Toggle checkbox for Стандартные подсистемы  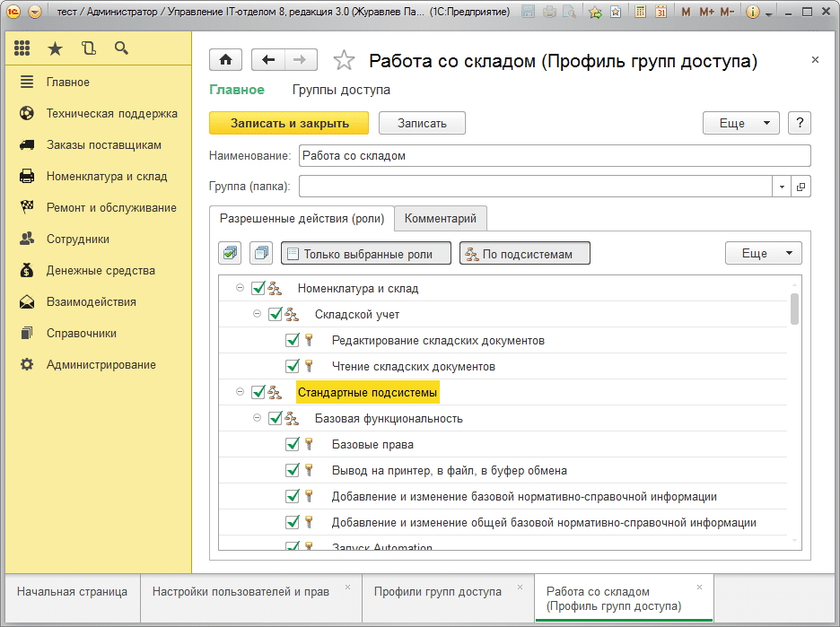[258, 393]
